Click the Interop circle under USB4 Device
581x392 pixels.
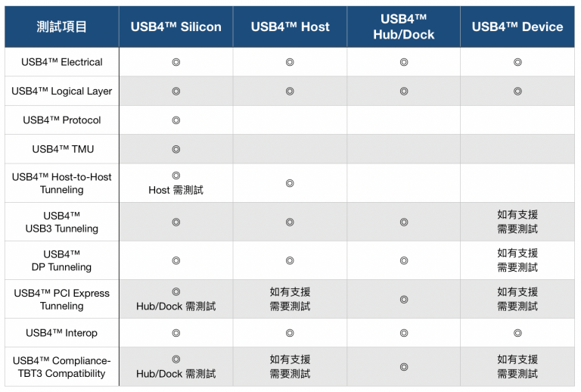pos(517,332)
